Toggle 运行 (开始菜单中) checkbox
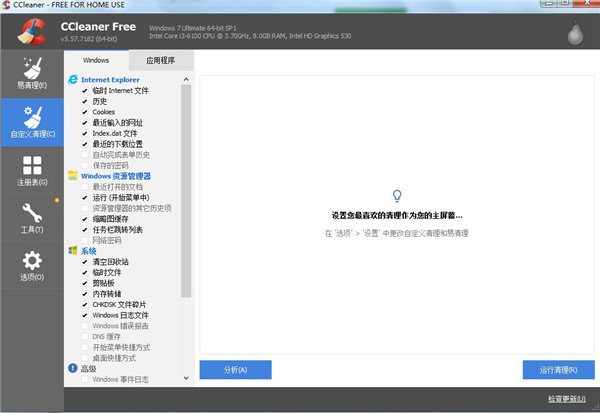The image size is (600, 413). 85,198
